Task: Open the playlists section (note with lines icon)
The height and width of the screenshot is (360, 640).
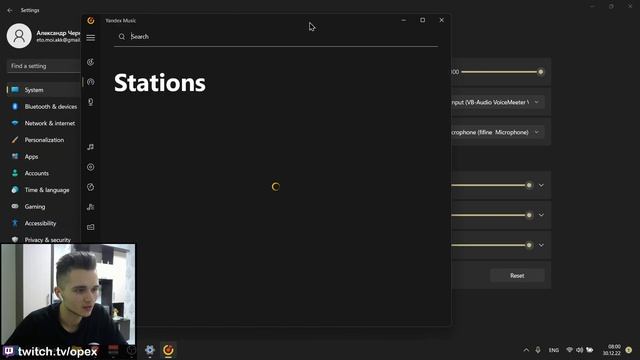Action: pos(91,207)
